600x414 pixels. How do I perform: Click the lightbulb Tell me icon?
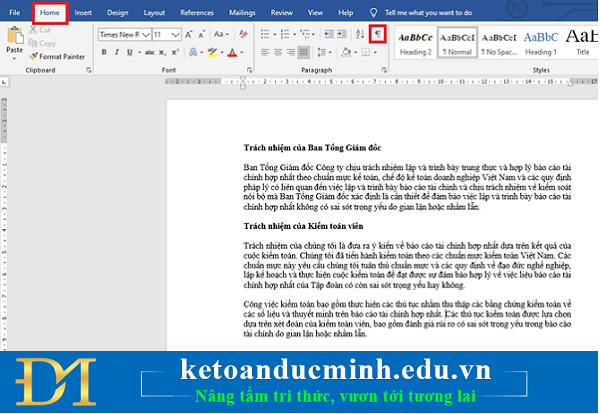coord(374,13)
